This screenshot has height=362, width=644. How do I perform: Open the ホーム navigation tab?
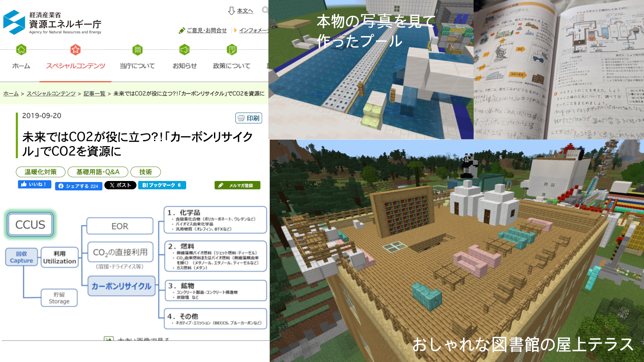pyautogui.click(x=21, y=66)
